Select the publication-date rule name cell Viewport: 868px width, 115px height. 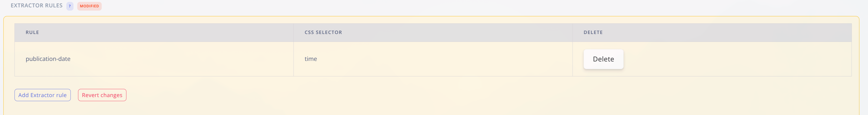point(48,59)
